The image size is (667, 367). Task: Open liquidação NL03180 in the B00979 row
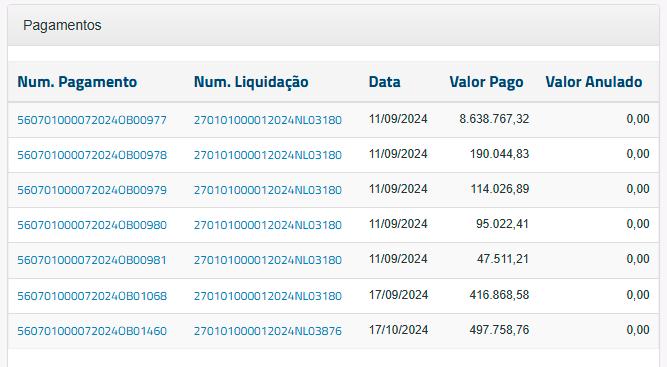click(268, 190)
